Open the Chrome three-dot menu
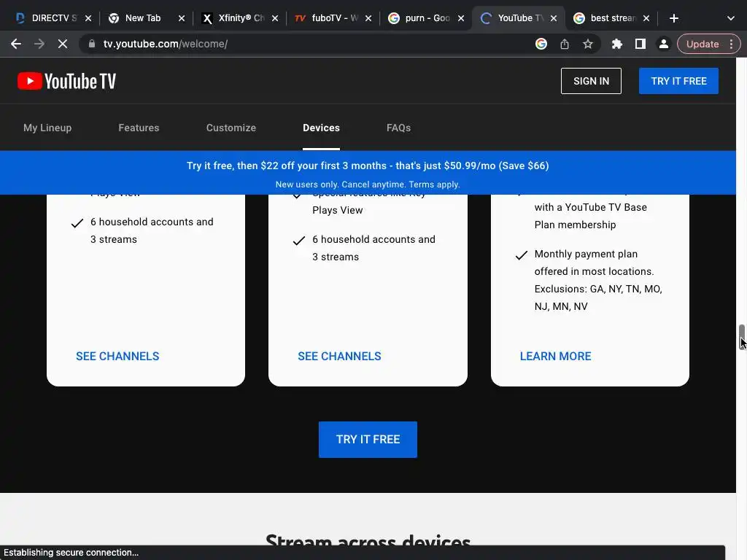Viewport: 747px width, 560px height. point(731,44)
